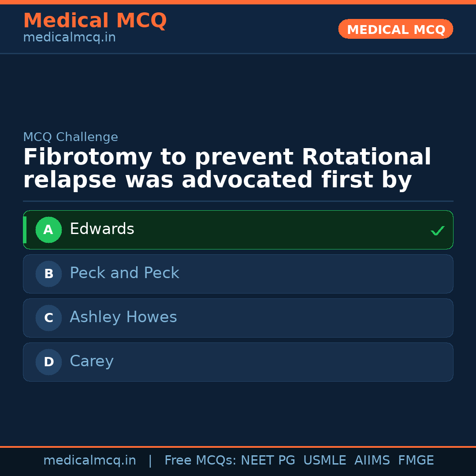Select the answer text Edwards

(102, 229)
